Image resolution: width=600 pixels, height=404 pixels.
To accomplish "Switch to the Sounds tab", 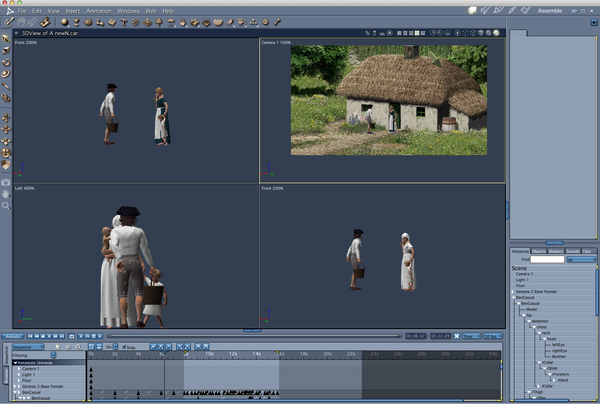I will point(571,250).
